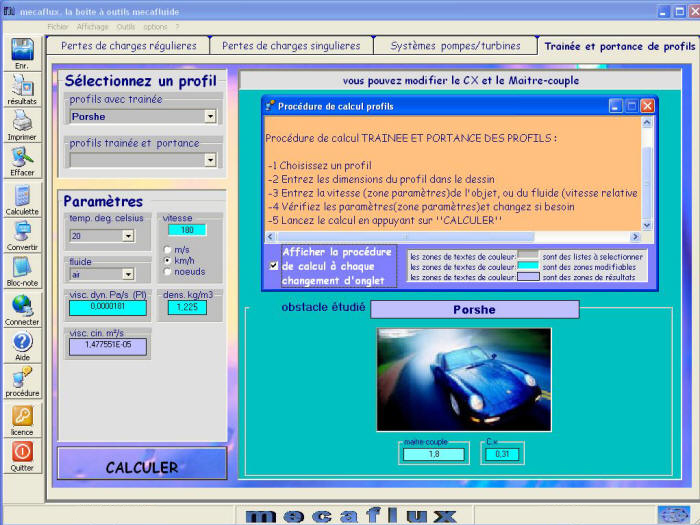Click the Effacer eraser icon
Viewport: 700px width, 525px height.
[21, 158]
